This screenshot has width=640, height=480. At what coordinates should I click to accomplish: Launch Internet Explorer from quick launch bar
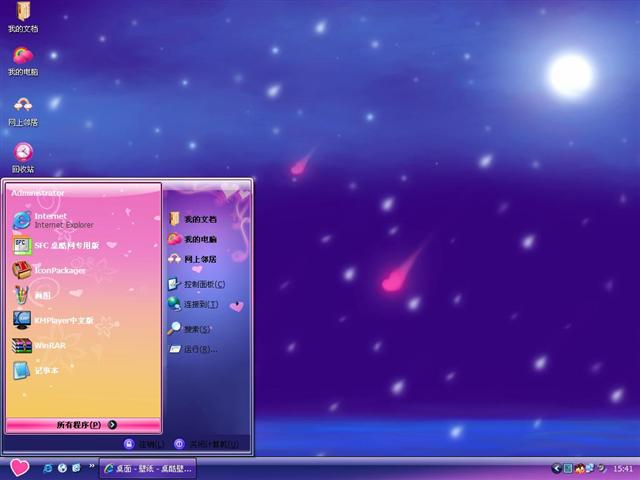[x=48, y=468]
